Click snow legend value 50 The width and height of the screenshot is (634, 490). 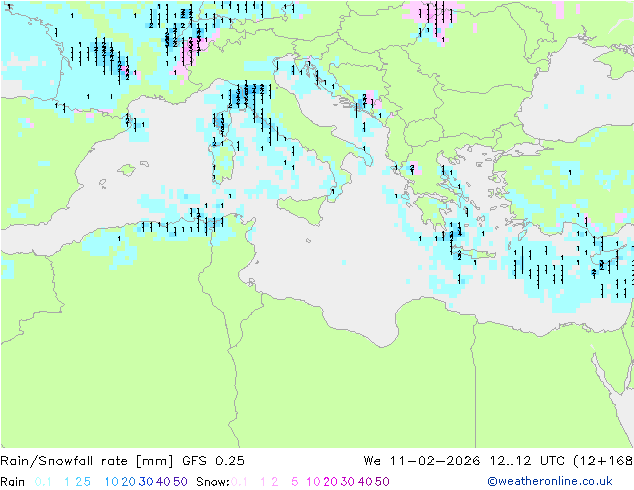click(x=382, y=482)
